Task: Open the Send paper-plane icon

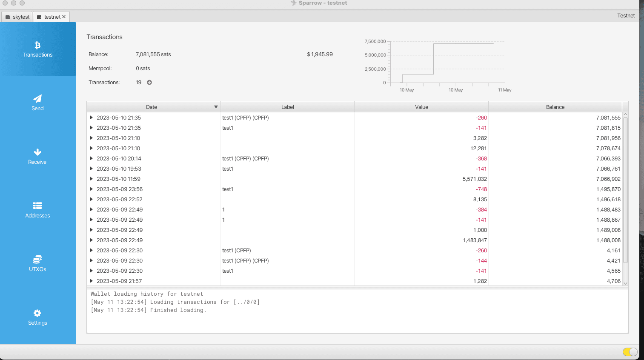Action: click(37, 98)
